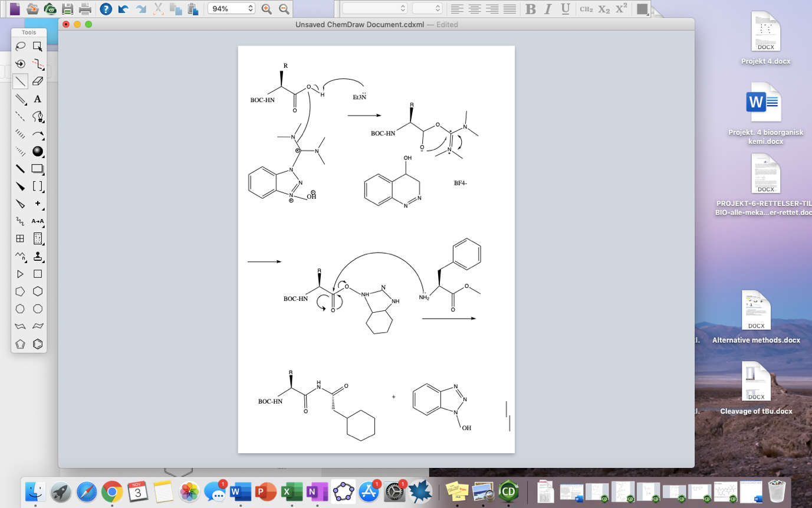Select the Atom-to-Atom mapping tool
The height and width of the screenshot is (508, 812).
coord(38,221)
